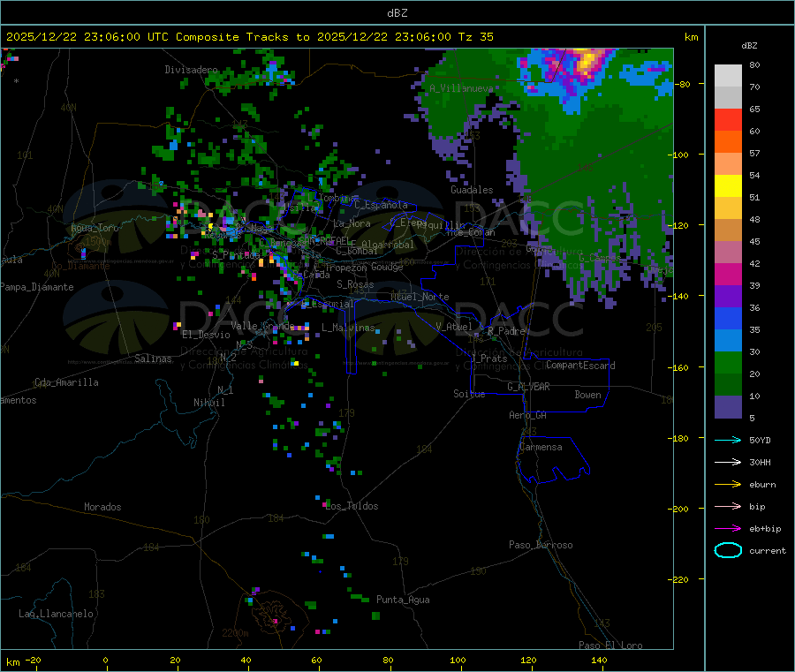
Task: Click the 50YD cyan arrow legend icon
Action: coord(728,440)
